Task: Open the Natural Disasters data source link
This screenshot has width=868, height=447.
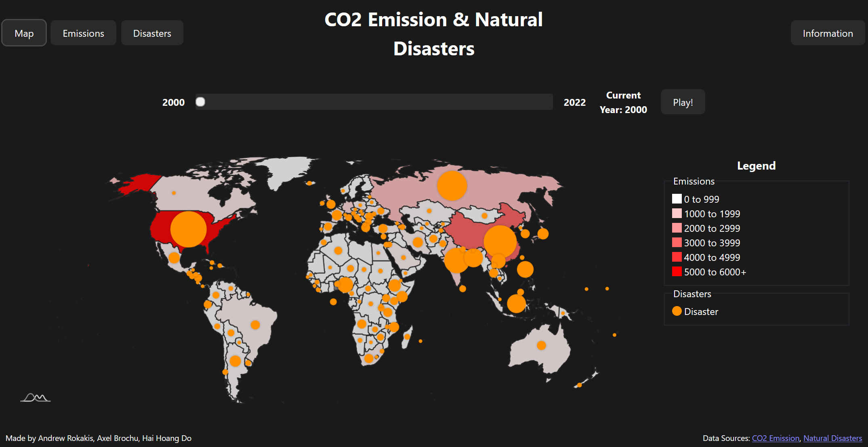Action: [x=832, y=438]
